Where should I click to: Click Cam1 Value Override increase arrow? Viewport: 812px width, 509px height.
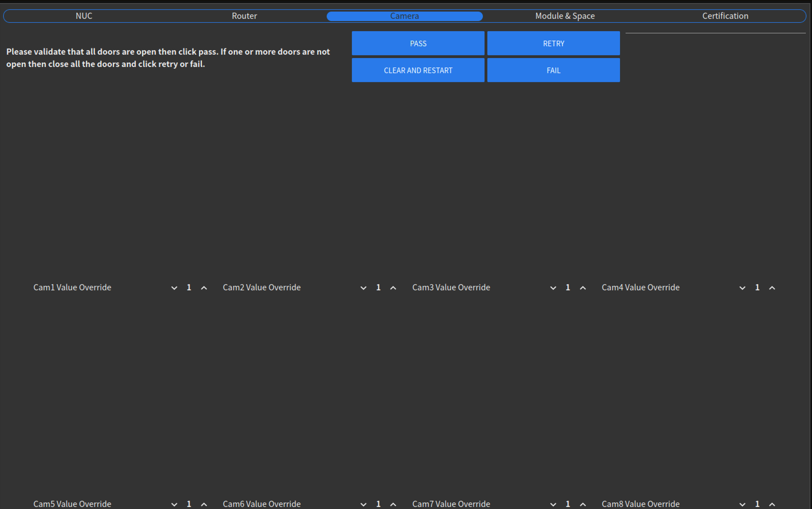coord(204,288)
